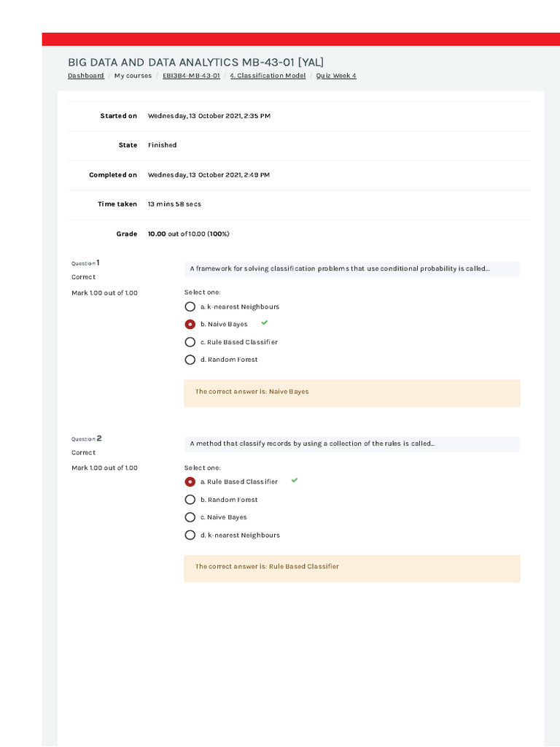
Task: Pick k-nearest Neighbours in Question 2
Action: click(x=190, y=535)
